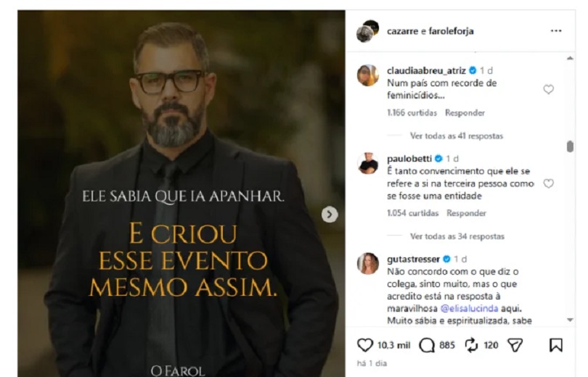Follow the @elisalucinda mention link
The height and width of the screenshot is (377, 588).
click(469, 308)
